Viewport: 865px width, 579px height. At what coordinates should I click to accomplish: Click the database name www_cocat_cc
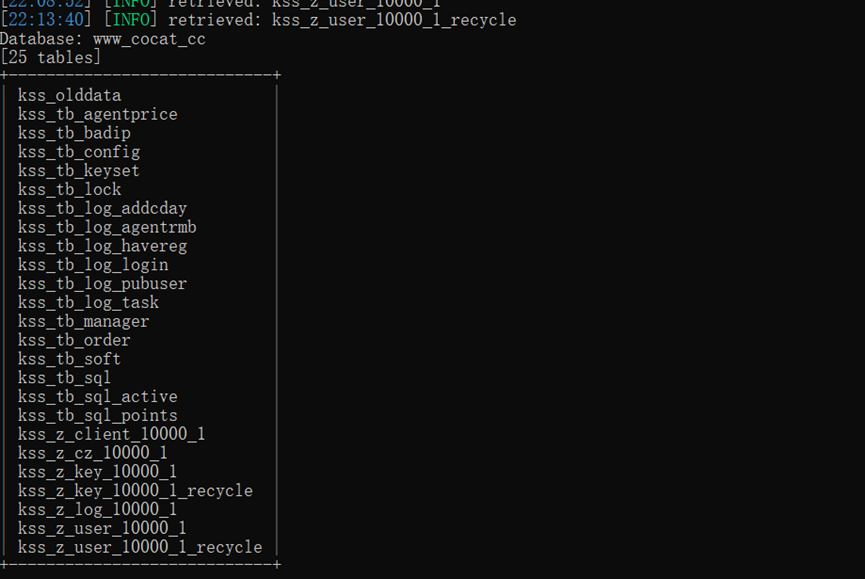(149, 39)
